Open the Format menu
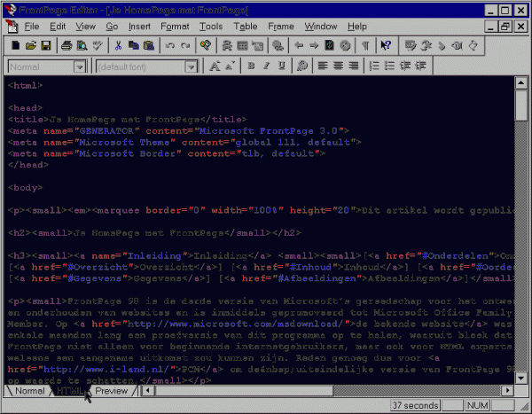532x414 pixels. 175,27
